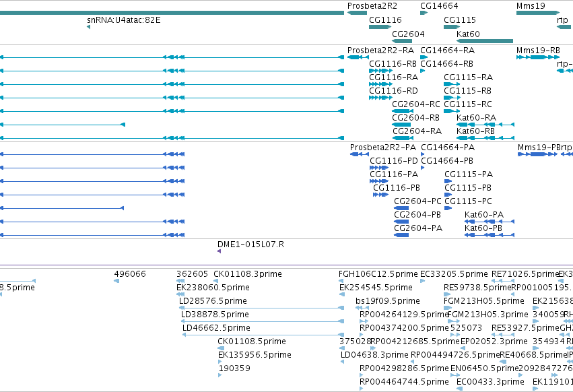This screenshot has height=392, width=573.
Task: Click the CG1116-PD protein label
Action: (394, 161)
